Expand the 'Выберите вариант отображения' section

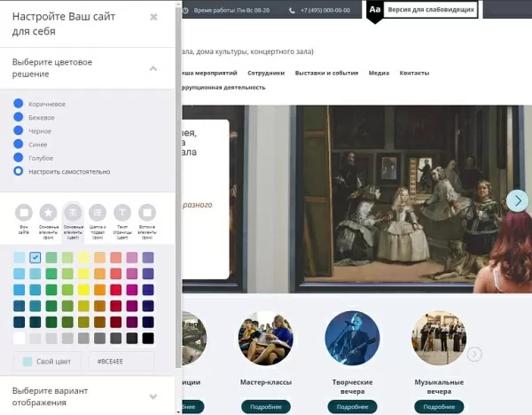[153, 396]
